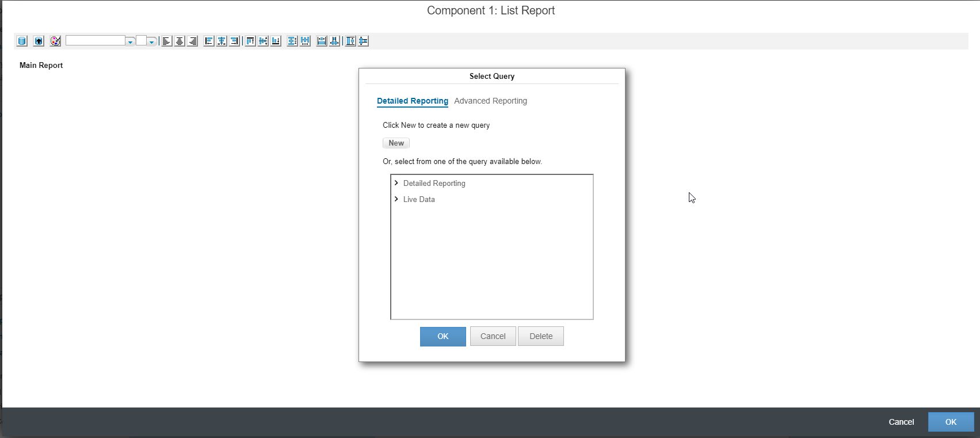
Task: Open the font size dropdown arrow
Action: 151,41
